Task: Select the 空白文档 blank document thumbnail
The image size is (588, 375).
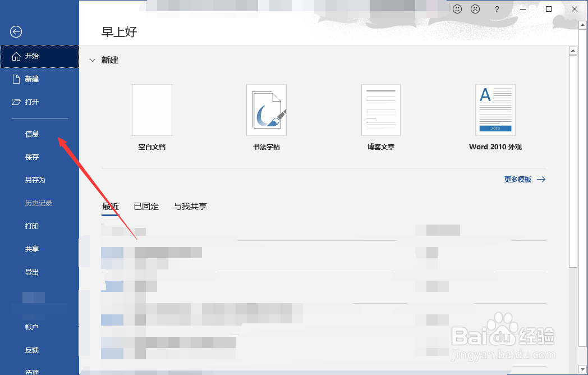Action: click(151, 110)
